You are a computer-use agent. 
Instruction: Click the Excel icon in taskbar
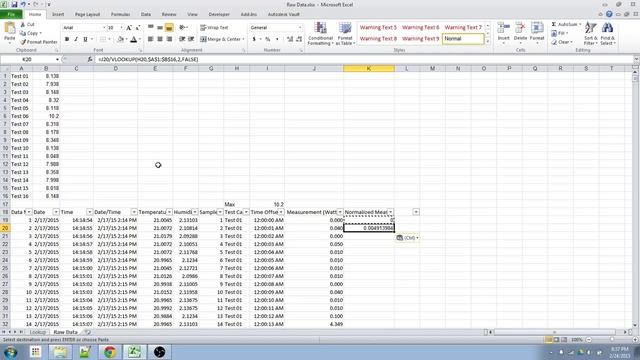(134, 352)
